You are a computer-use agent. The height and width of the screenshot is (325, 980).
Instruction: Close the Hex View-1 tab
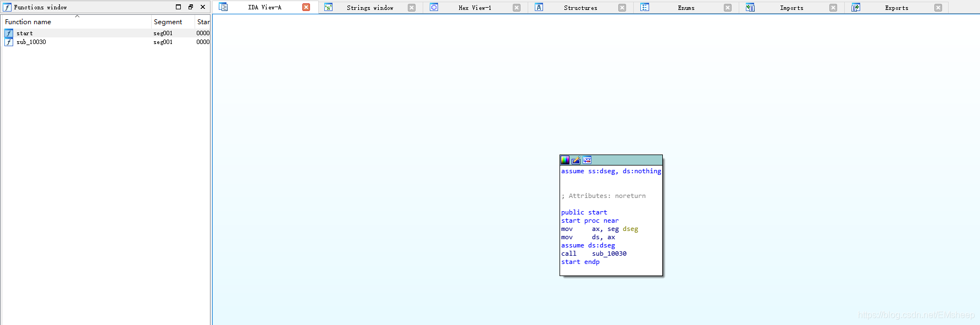pyautogui.click(x=517, y=8)
